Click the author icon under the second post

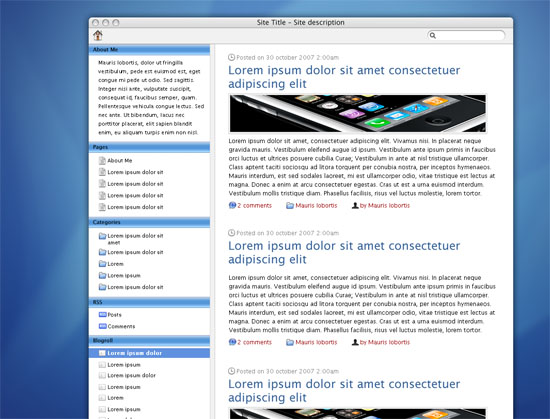point(355,342)
